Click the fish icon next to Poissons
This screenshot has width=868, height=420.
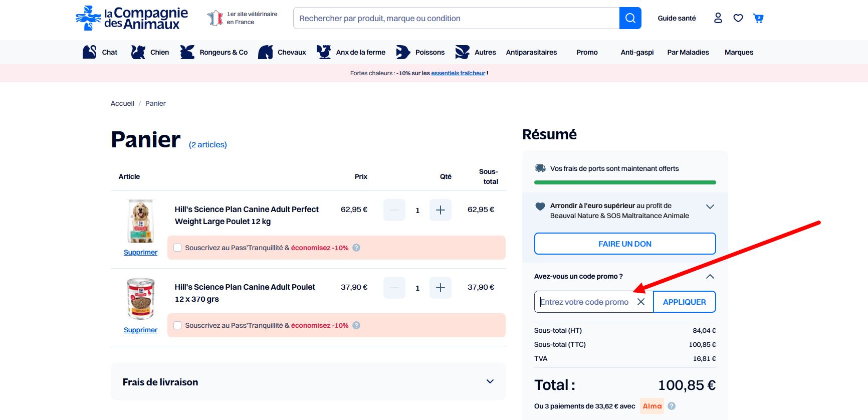coord(403,52)
